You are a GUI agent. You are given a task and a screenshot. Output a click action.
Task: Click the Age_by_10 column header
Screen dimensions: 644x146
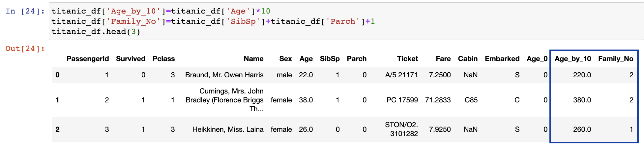pyautogui.click(x=572, y=59)
